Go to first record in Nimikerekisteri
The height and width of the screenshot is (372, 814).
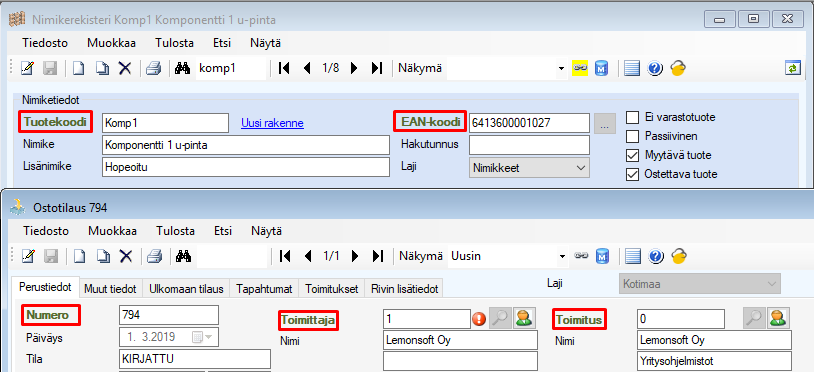coord(283,68)
